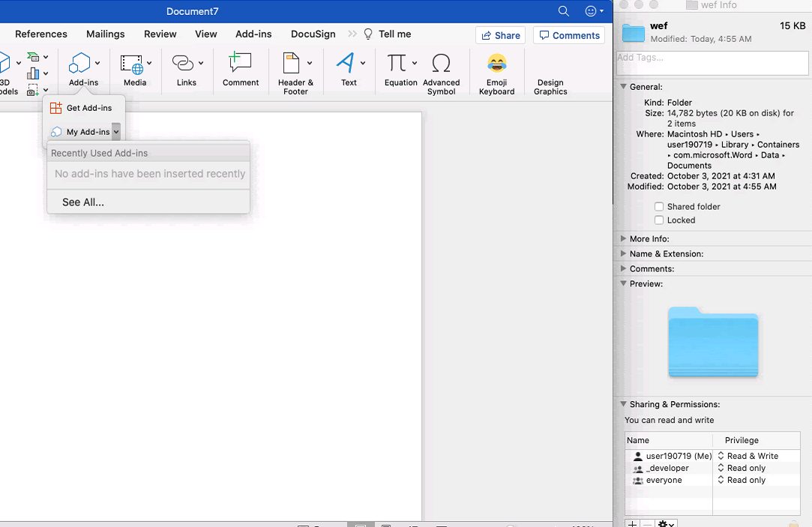Insert a Text box
This screenshot has height=527, width=812.
348,71
